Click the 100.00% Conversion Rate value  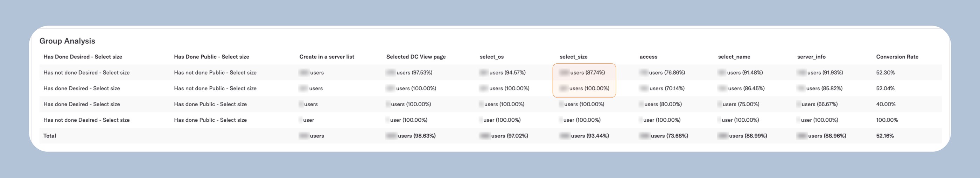tap(887, 120)
